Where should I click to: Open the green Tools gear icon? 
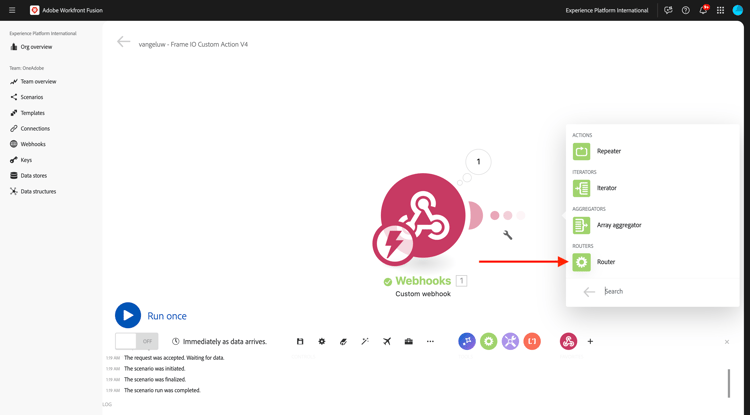[x=488, y=341]
